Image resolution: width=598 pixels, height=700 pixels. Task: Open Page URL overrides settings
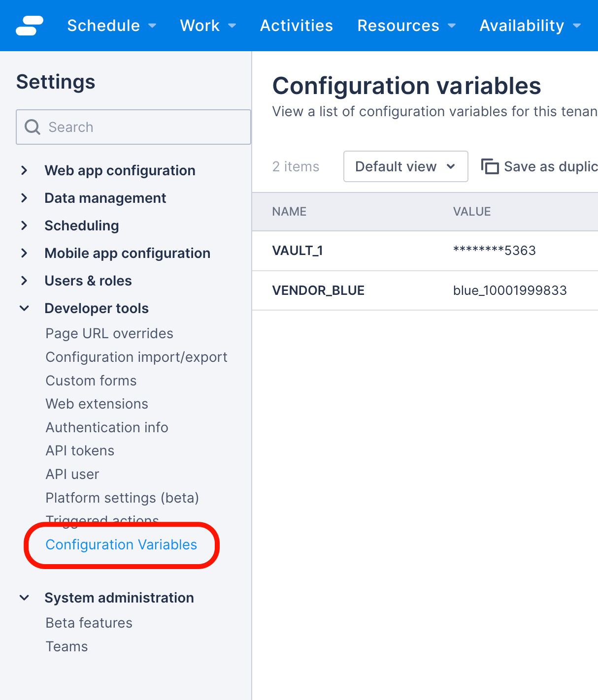point(109,333)
